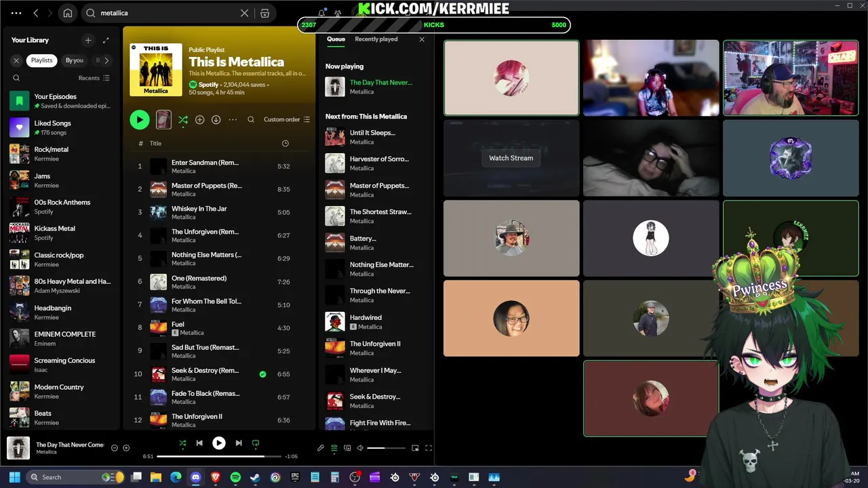Open the Recents sort dropdown
This screenshot has height=488, width=868.
coord(94,78)
